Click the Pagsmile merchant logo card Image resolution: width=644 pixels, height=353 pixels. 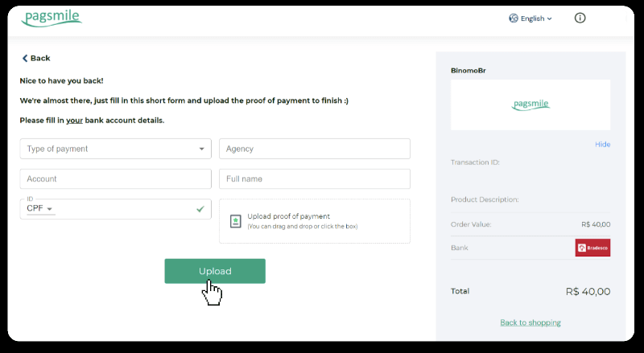530,105
